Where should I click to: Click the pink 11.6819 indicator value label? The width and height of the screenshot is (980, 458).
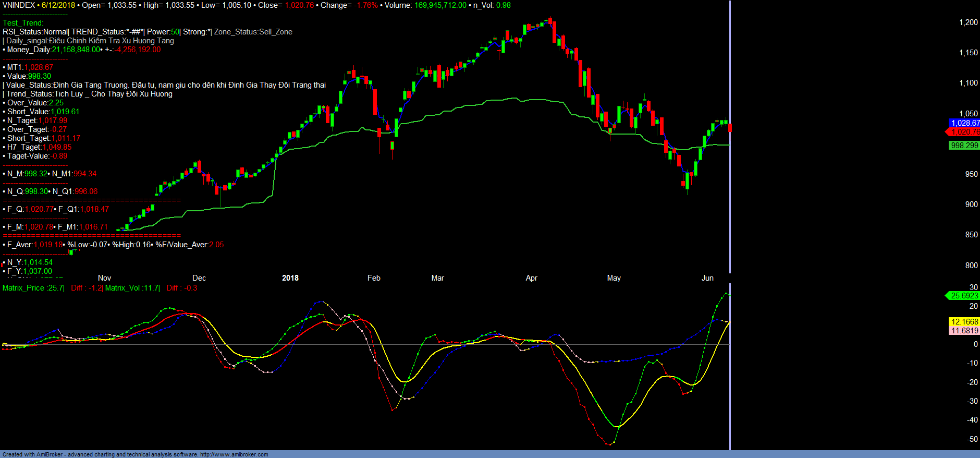[964, 331]
